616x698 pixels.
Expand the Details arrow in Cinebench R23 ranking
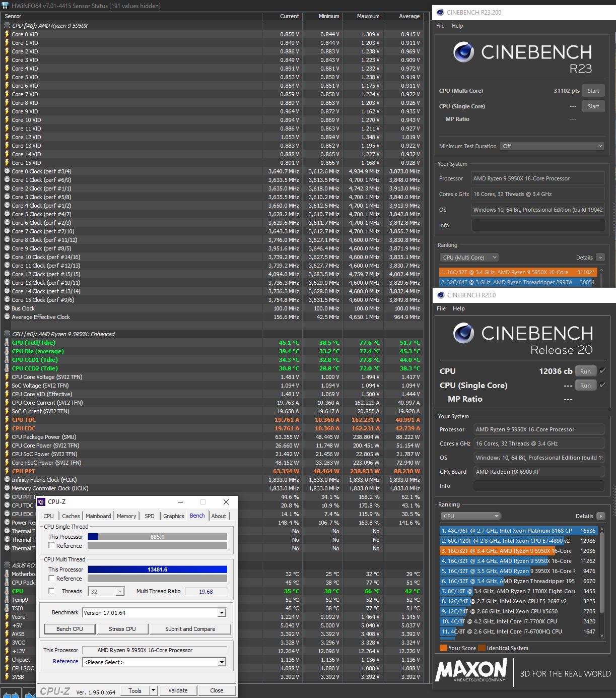point(600,258)
